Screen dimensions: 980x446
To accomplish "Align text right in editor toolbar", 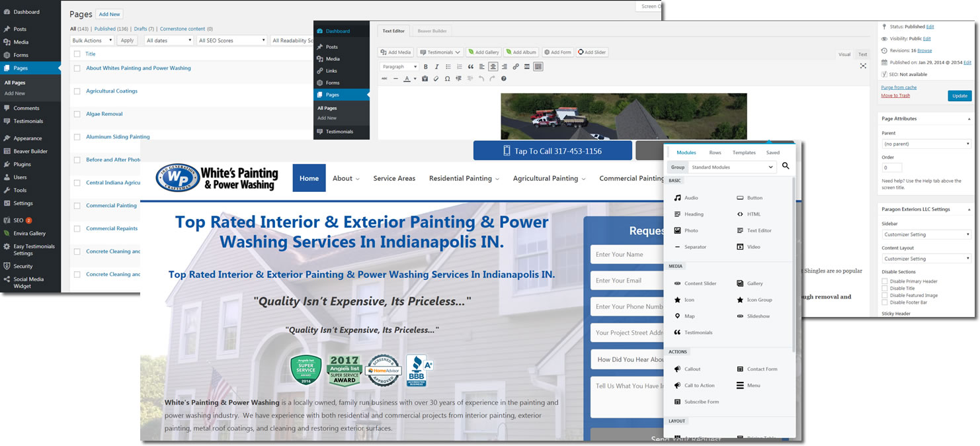I will click(x=505, y=67).
